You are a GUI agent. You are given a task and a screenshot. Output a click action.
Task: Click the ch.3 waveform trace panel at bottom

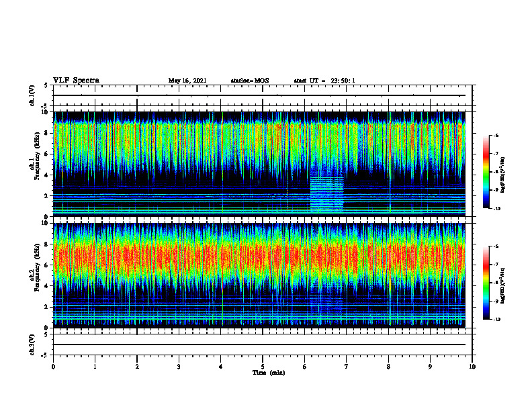click(263, 345)
